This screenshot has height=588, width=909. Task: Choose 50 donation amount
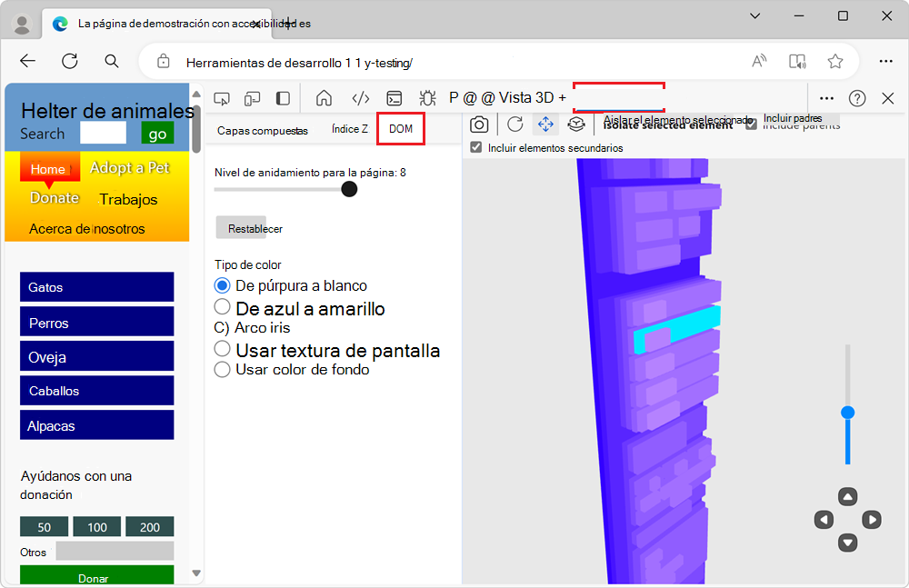(x=44, y=526)
